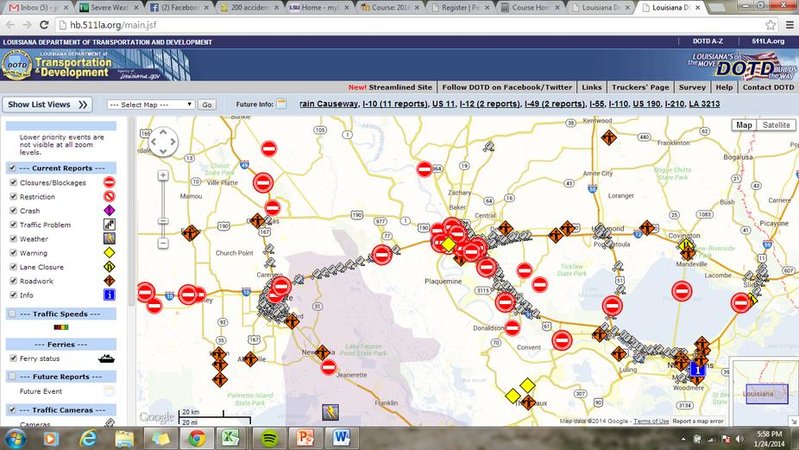Click the Traffic Speeds color legend bar
The image size is (799, 450).
pos(61,327)
